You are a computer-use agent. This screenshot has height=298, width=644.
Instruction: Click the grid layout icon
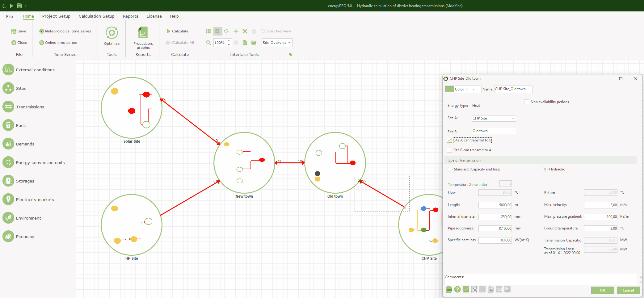tap(208, 31)
